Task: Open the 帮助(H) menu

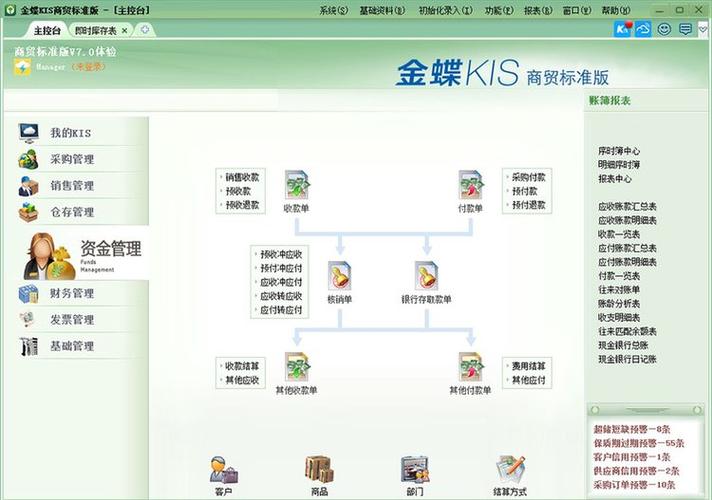Action: click(x=616, y=10)
